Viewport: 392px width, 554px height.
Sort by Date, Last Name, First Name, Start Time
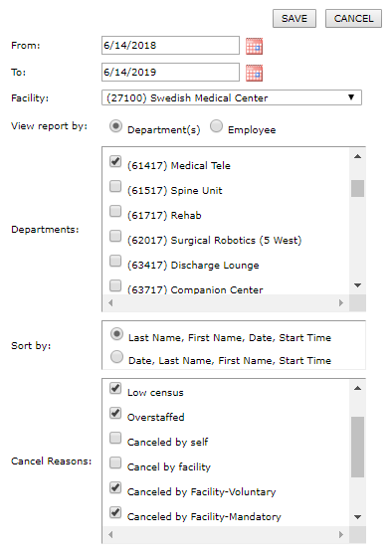pos(116,356)
